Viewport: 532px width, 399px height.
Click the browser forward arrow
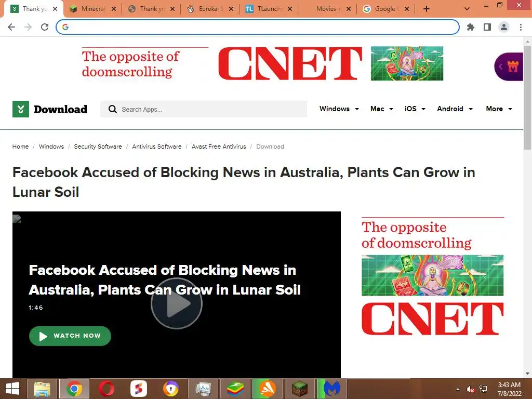coord(28,27)
